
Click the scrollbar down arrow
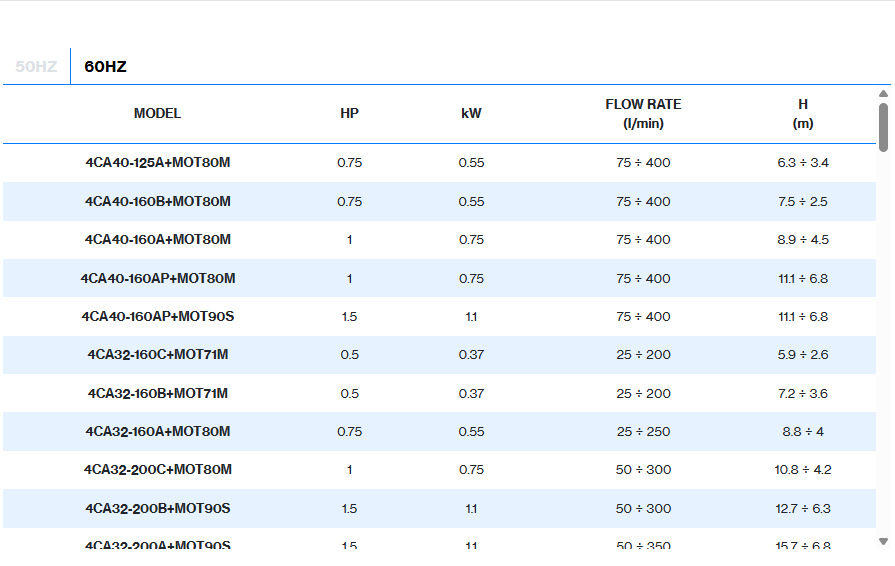click(x=883, y=541)
